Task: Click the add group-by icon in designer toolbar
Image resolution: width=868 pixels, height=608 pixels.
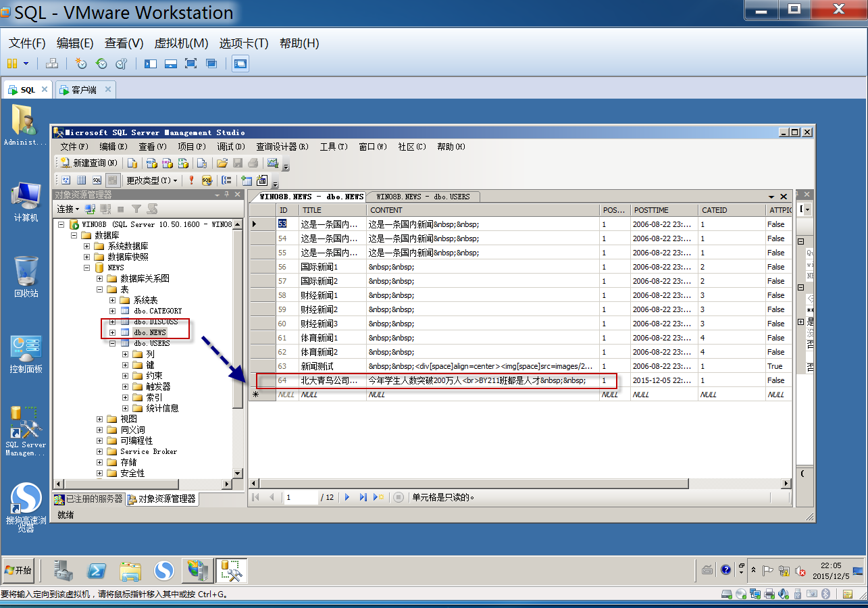Action: pyautogui.click(x=226, y=180)
